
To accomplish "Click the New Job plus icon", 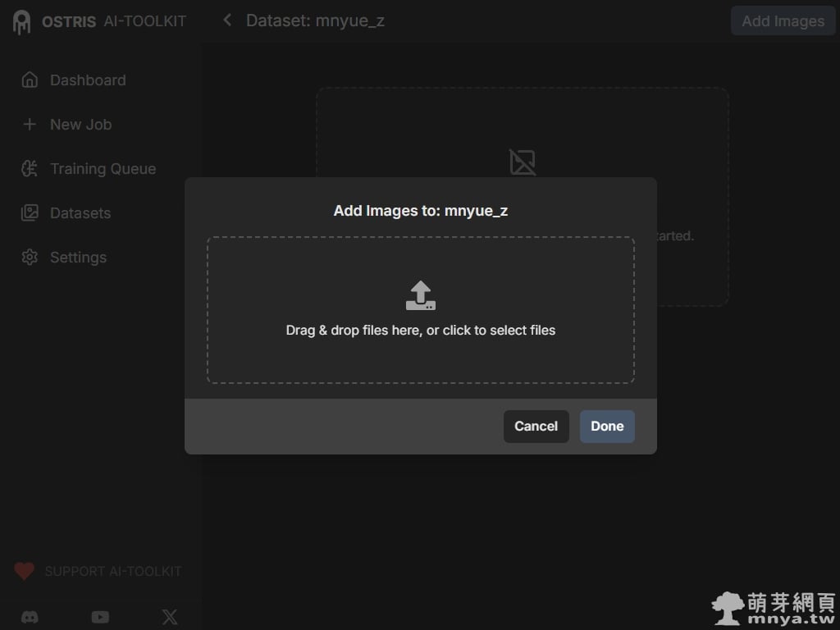I will click(x=30, y=125).
